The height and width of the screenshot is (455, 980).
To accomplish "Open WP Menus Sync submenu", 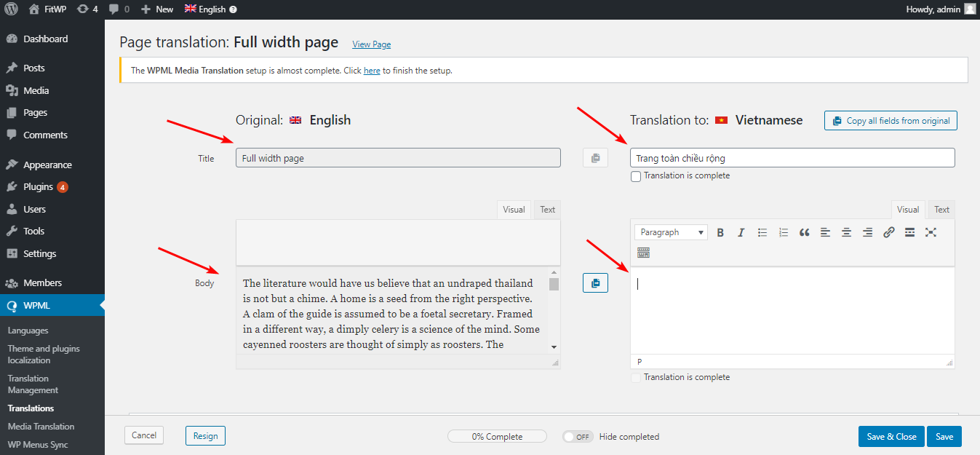I will tap(38, 445).
